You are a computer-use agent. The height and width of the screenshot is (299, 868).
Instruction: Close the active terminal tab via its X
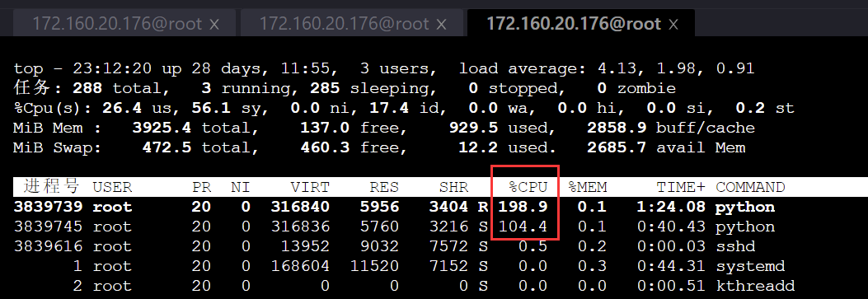[673, 24]
